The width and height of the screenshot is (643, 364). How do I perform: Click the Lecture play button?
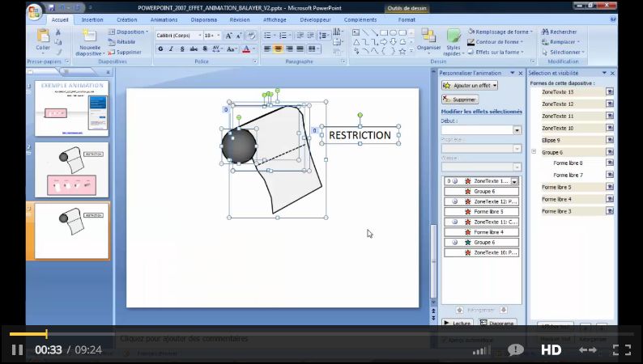point(458,323)
